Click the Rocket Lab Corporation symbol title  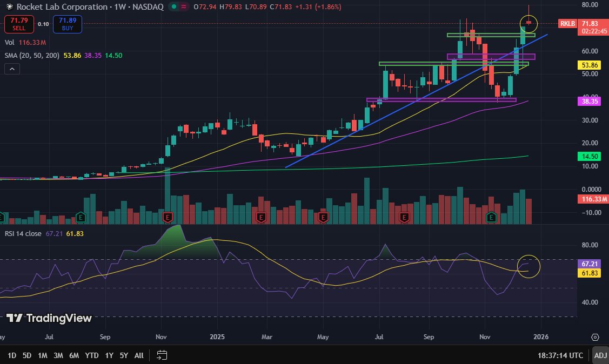pos(62,6)
